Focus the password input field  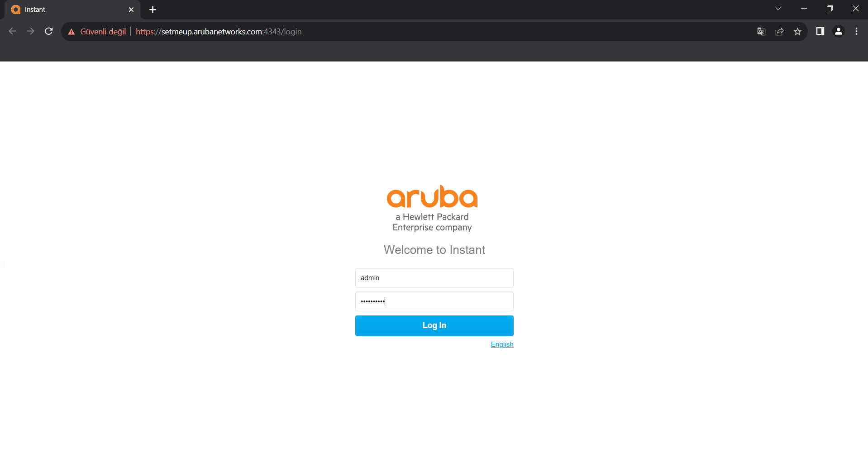(434, 301)
